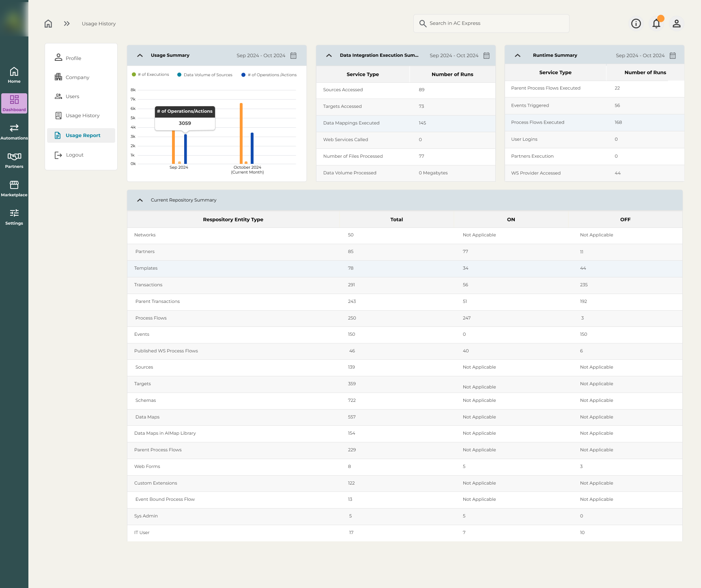Open the Profile menu item
The image size is (701, 588).
(x=73, y=58)
